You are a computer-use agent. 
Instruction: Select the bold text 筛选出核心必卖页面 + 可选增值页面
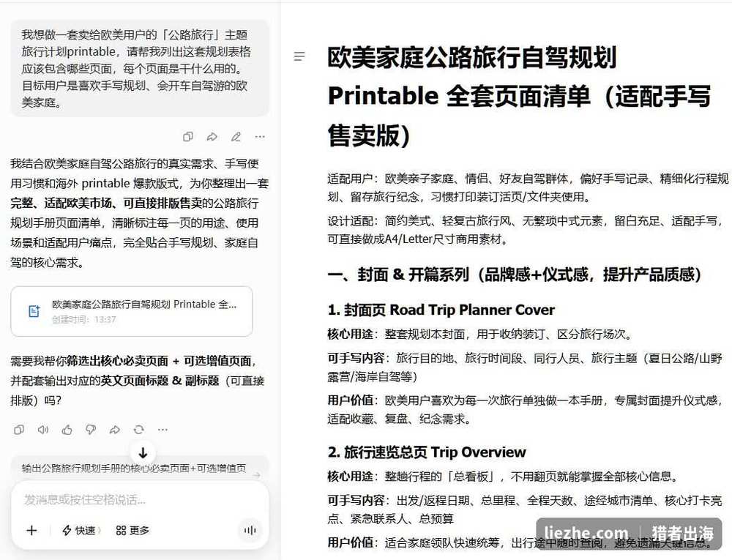(159, 361)
